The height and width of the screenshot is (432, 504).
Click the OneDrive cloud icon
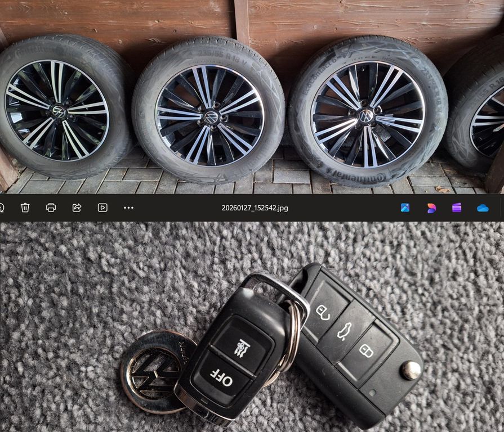pos(483,208)
